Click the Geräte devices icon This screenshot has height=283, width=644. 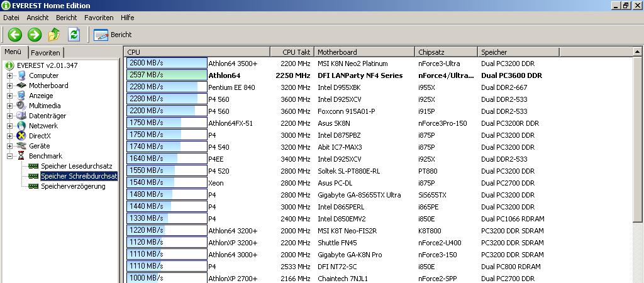pos(21,146)
